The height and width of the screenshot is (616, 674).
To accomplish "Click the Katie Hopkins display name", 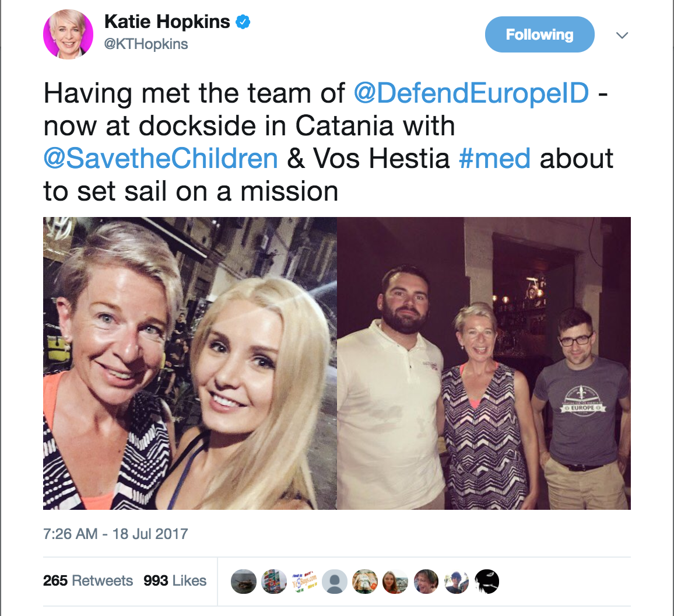I will click(167, 22).
